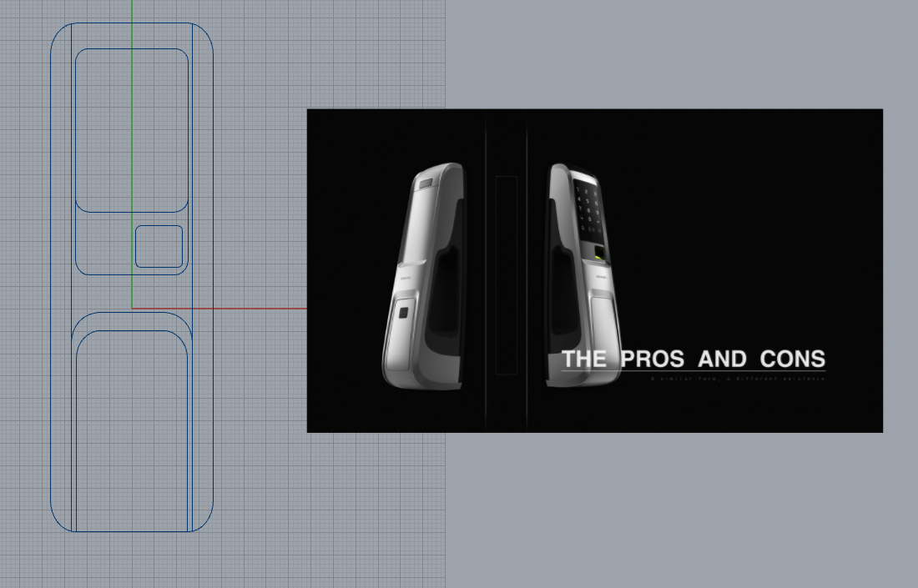This screenshot has height=588, width=918.
Task: Click the top window slot on left lock
Action: [425, 184]
